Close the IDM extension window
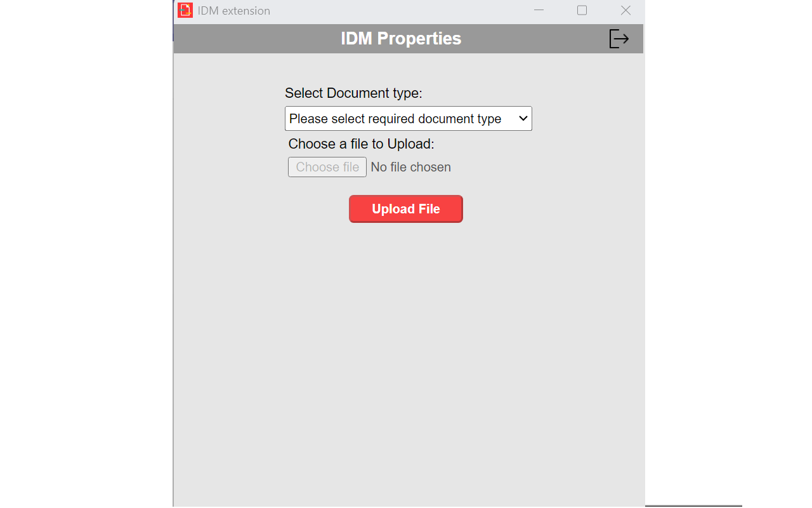Viewport: 812px width, 508px height. [x=625, y=10]
